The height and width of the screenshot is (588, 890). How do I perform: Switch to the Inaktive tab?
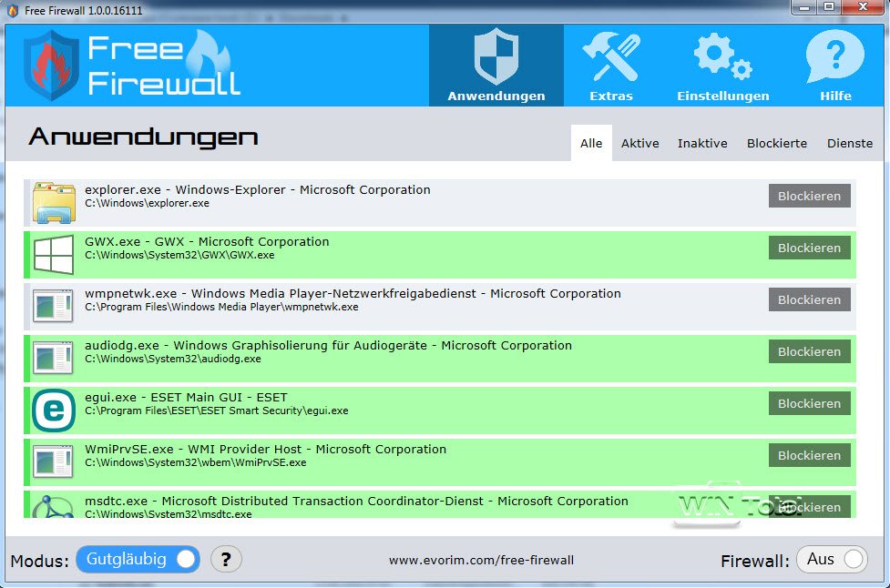click(x=702, y=143)
